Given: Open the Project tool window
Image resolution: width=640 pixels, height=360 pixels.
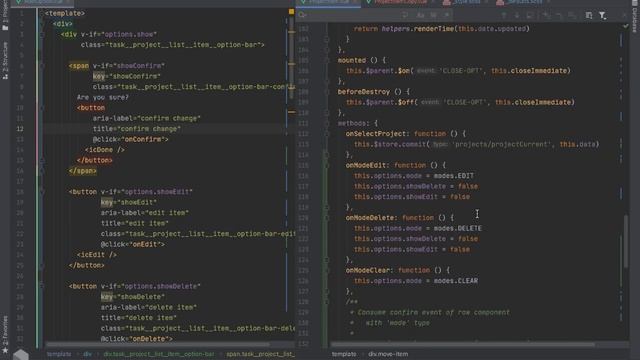Looking at the screenshot, I should [5, 16].
